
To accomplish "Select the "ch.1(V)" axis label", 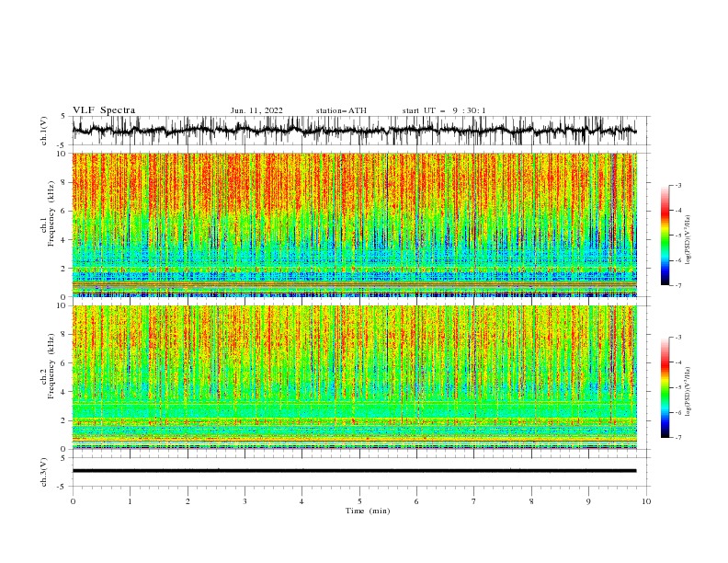I will tap(44, 131).
